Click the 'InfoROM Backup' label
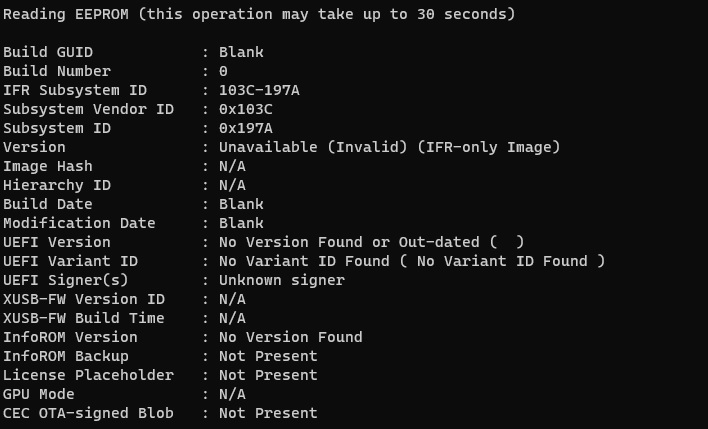 [x=66, y=356]
